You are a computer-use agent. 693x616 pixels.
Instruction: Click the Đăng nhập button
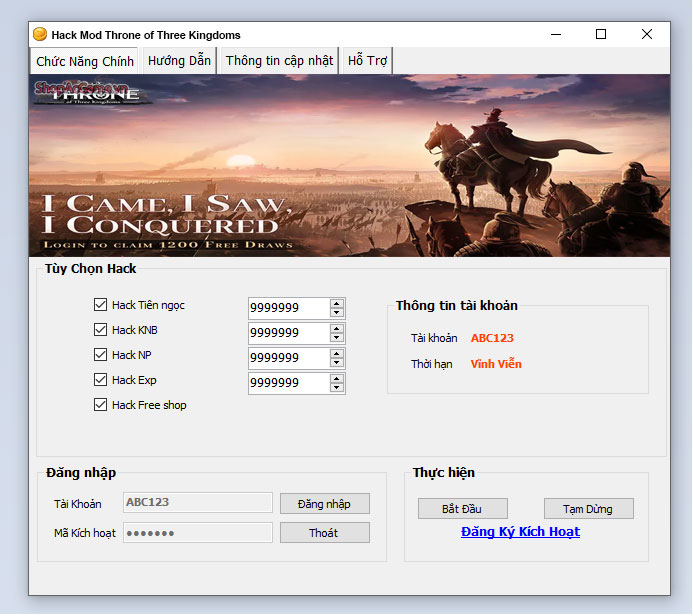[x=325, y=504]
